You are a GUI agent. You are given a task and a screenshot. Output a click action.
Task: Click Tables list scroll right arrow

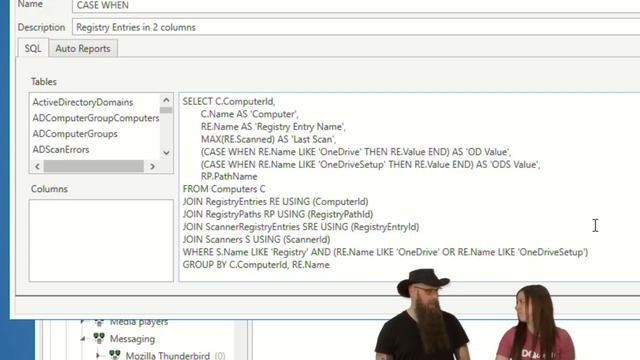point(152,167)
